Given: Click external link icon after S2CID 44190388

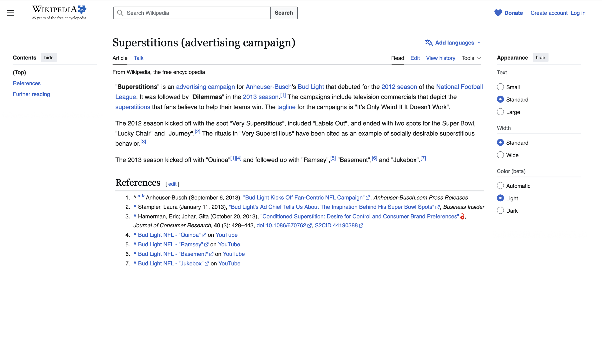Looking at the screenshot, I should click(361, 226).
